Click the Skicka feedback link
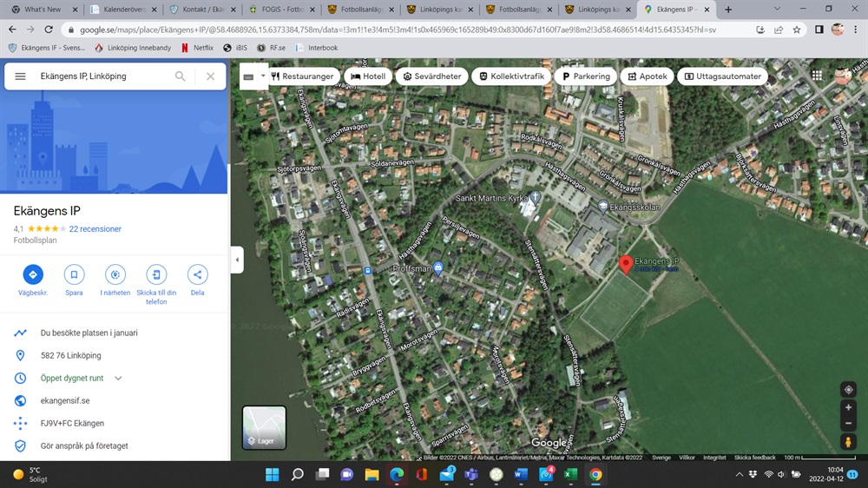 tap(754, 458)
